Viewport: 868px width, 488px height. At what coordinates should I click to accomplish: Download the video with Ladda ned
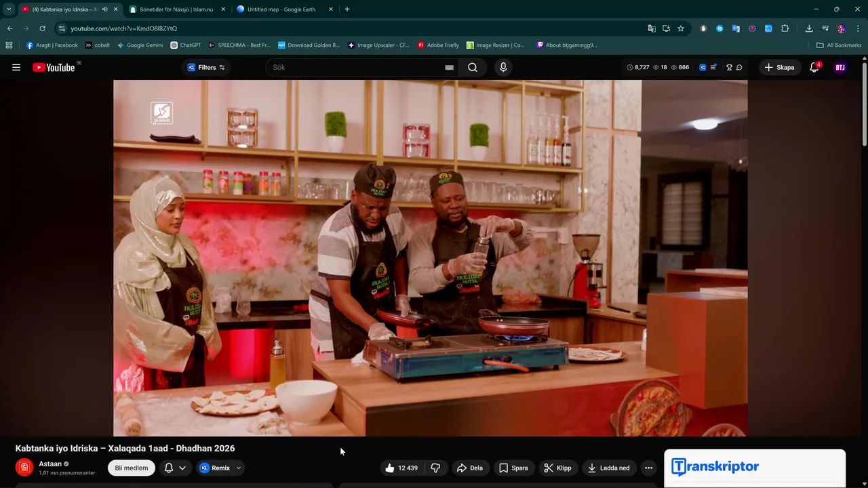coord(608,468)
